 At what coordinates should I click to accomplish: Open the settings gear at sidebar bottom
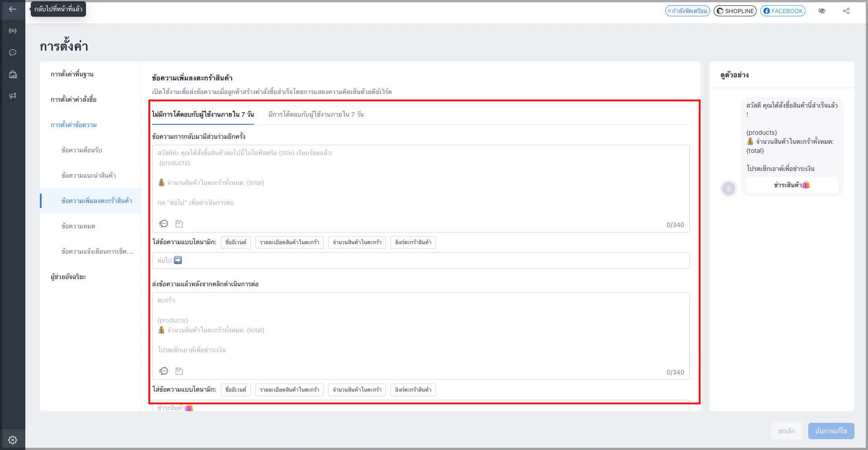[13, 440]
